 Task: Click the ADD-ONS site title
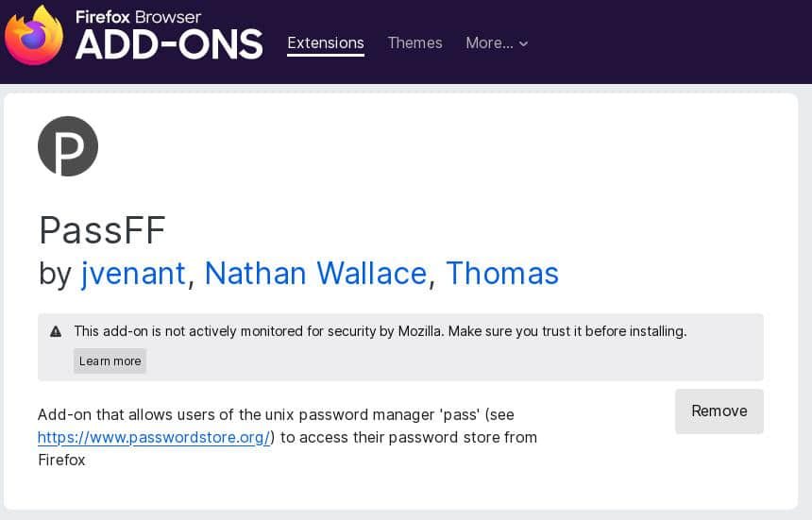pyautogui.click(x=168, y=44)
